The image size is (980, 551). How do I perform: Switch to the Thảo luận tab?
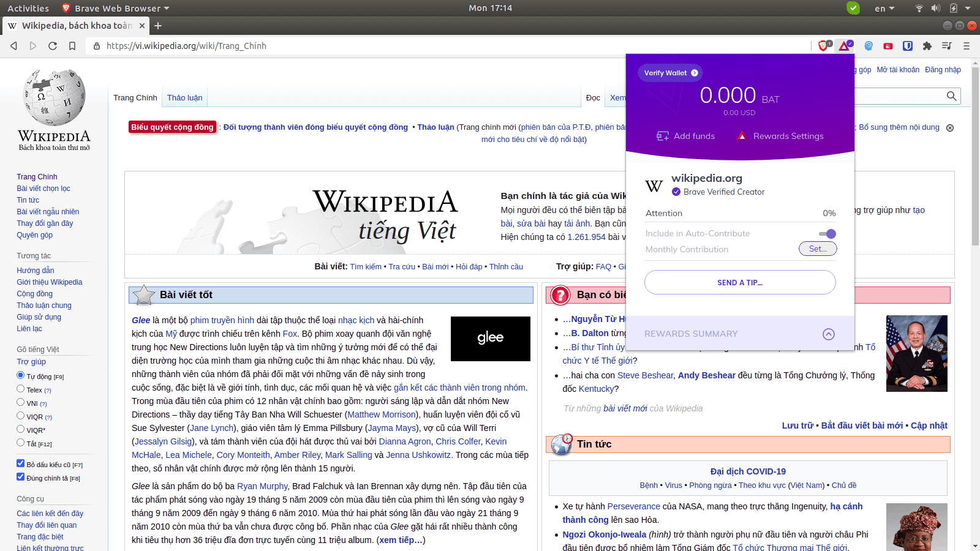(185, 97)
